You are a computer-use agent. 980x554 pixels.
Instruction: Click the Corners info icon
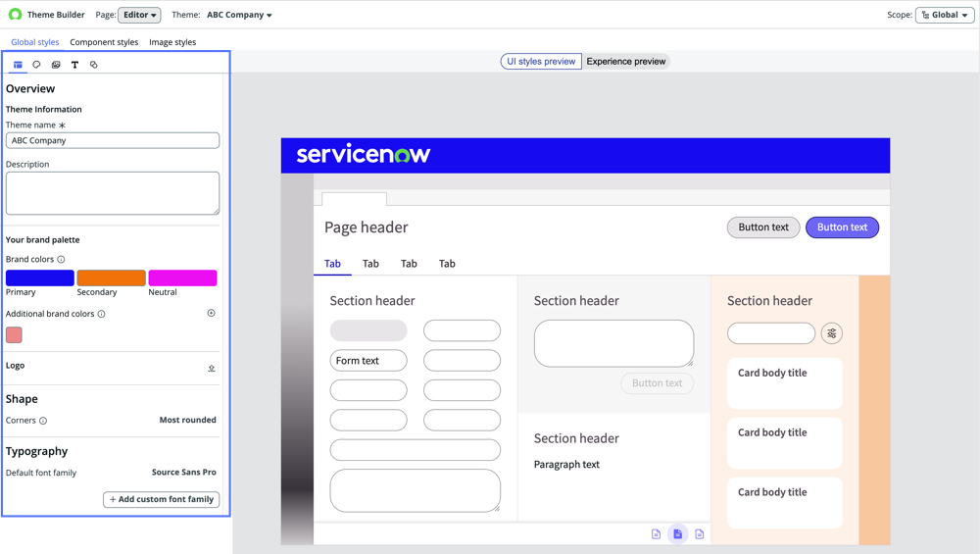point(43,421)
